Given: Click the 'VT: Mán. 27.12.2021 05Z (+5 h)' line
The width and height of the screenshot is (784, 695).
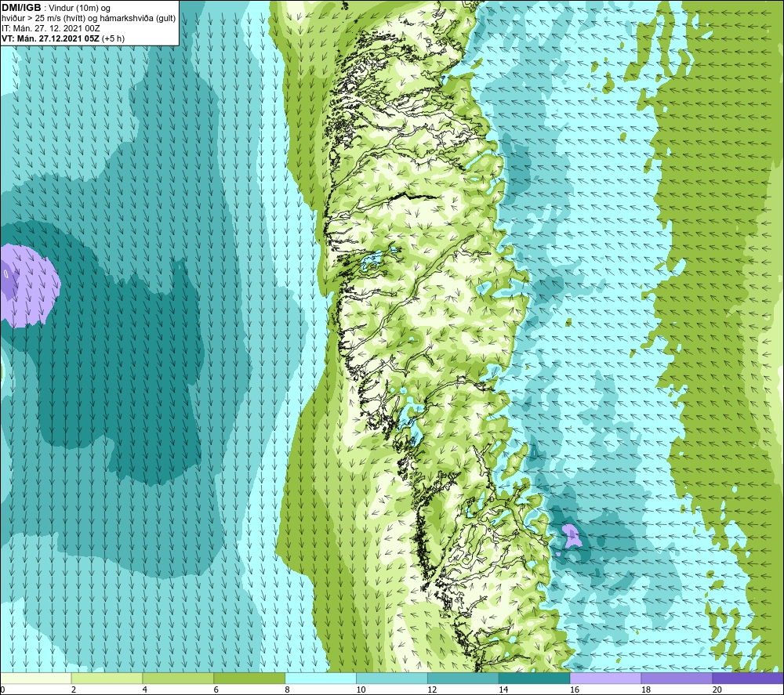Looking at the screenshot, I should tap(63, 38).
